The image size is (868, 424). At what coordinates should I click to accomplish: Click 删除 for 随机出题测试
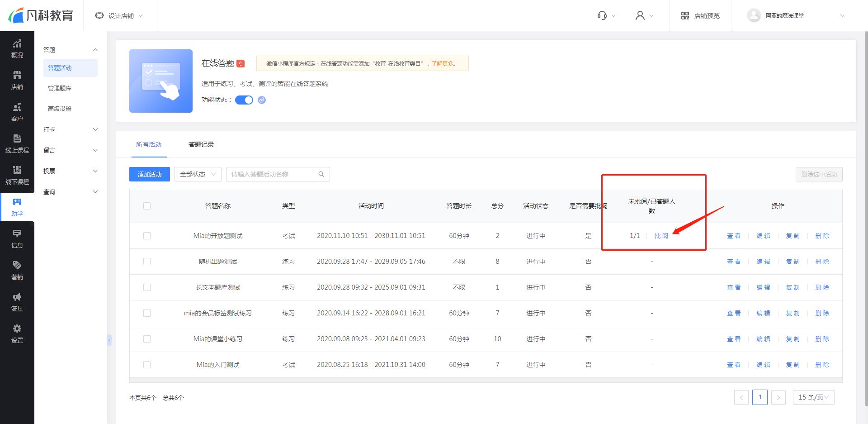click(822, 262)
